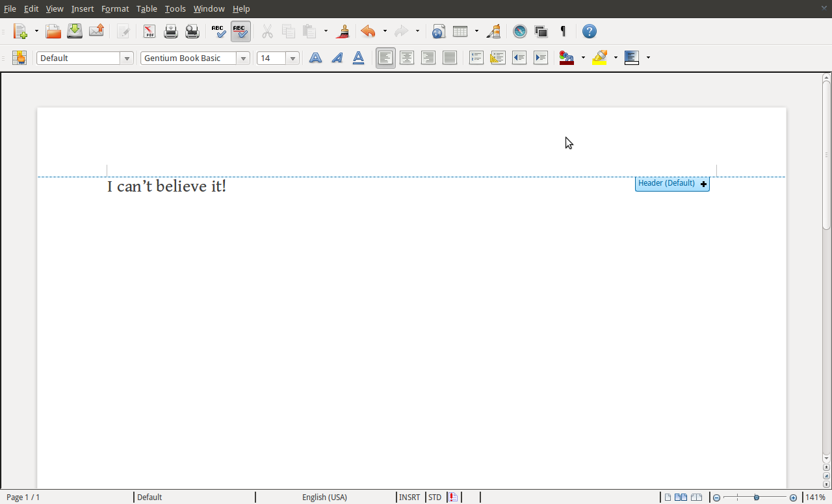Center the paragraph horizontally
This screenshot has height=504, width=832.
[407, 58]
